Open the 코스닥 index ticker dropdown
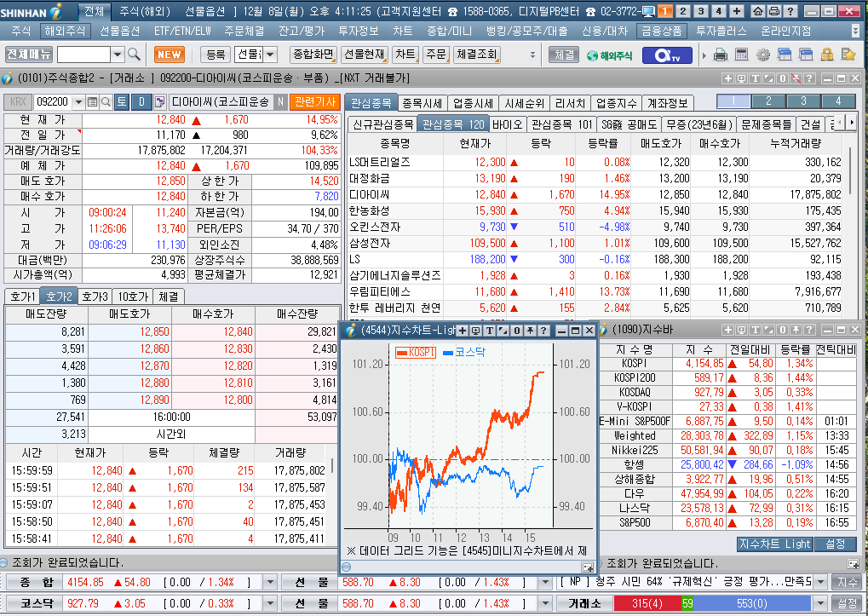Screen dimensions: 868x616 coord(270,603)
